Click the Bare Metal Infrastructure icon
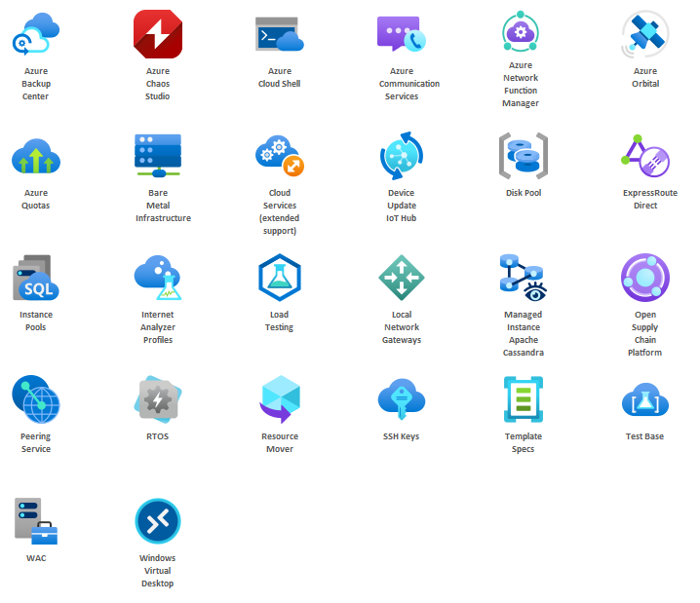The width and height of the screenshot is (700, 603). 157,155
